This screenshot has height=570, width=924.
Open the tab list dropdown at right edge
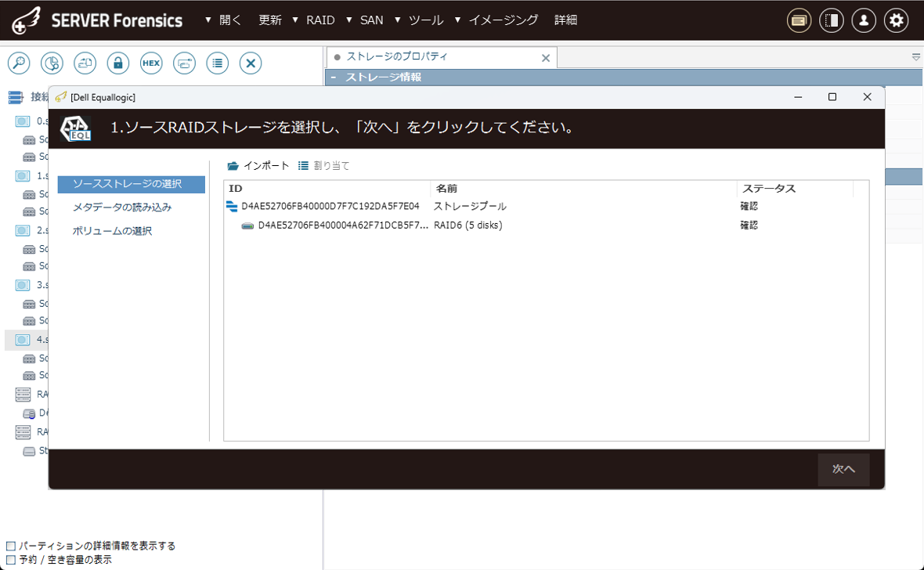coord(915,57)
